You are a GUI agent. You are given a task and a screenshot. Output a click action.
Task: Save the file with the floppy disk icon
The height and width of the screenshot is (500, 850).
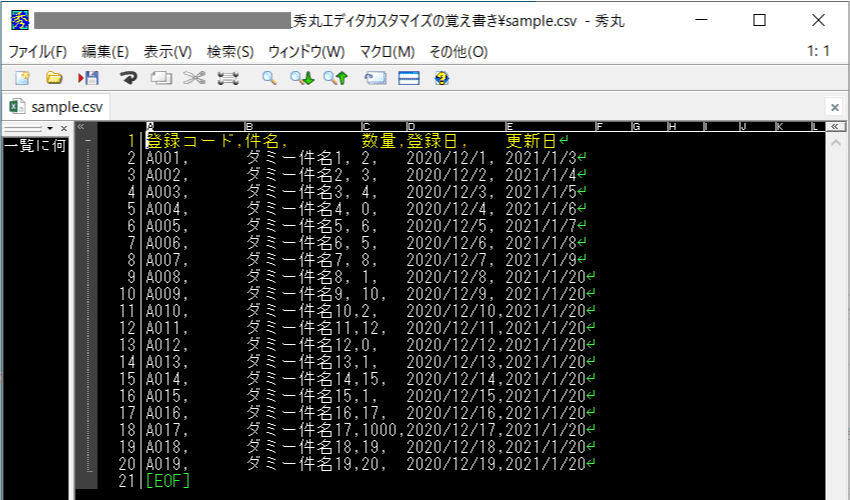coord(88,78)
